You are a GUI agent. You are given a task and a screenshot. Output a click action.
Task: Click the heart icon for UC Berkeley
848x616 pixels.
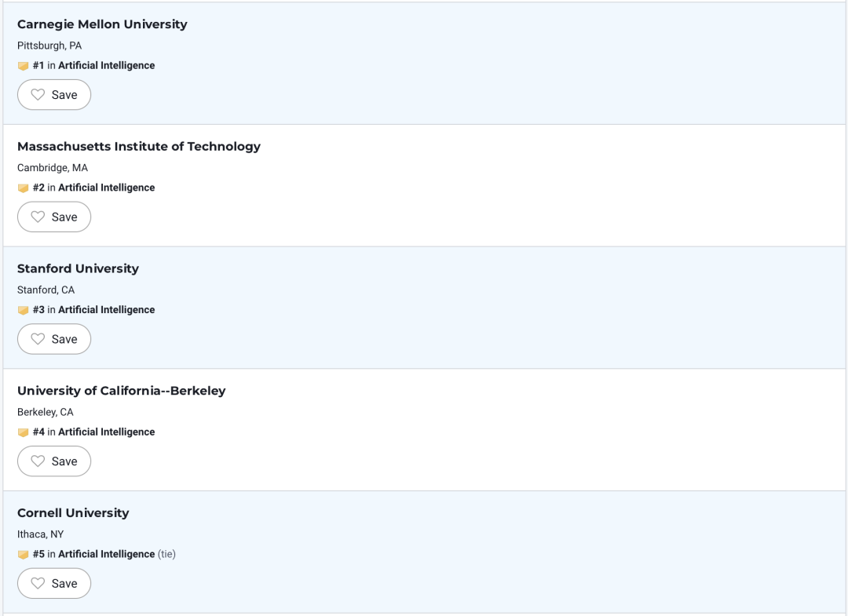(x=38, y=461)
